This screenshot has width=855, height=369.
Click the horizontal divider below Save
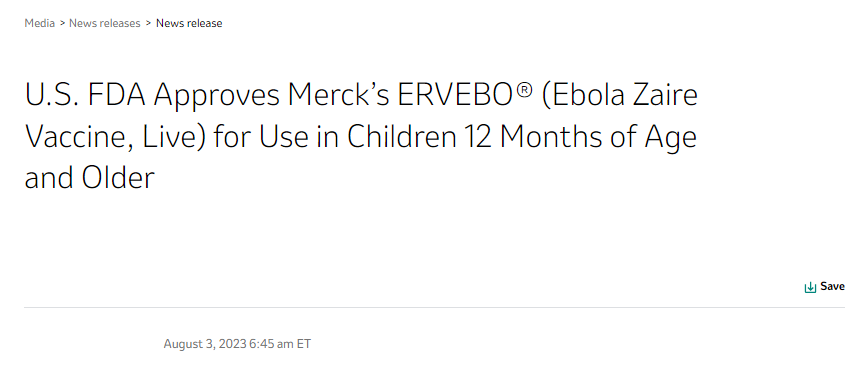434,307
